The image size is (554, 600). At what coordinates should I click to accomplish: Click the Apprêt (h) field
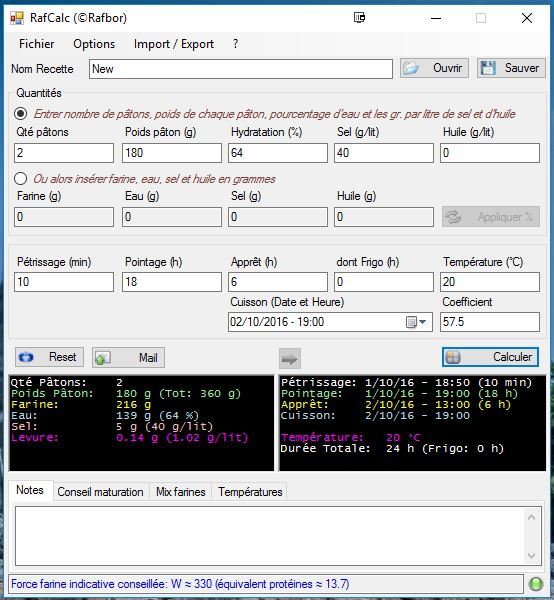point(278,282)
